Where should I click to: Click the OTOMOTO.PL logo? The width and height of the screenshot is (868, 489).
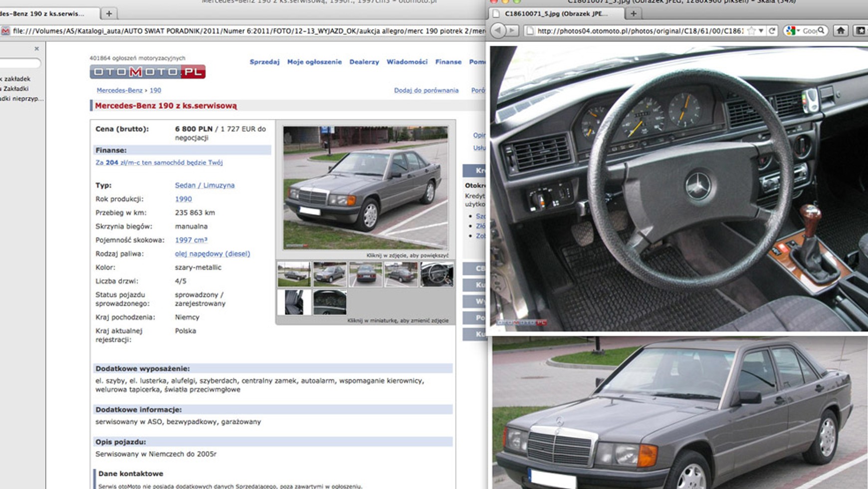point(148,72)
